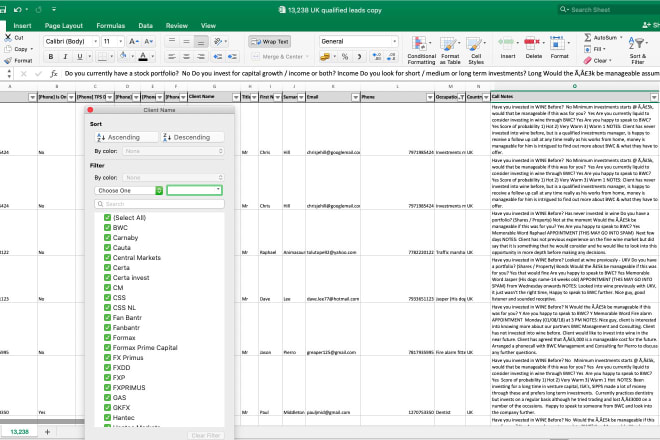Toggle bold formatting

tap(51, 56)
